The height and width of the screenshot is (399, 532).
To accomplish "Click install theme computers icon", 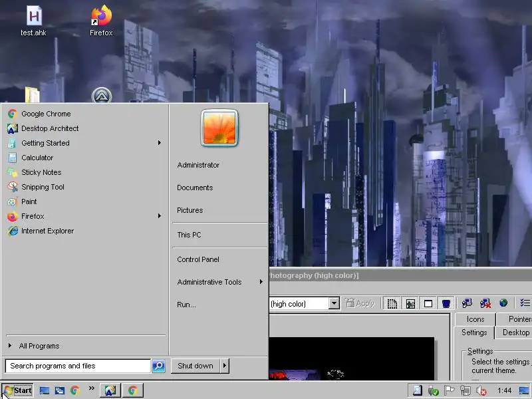I will (467, 303).
